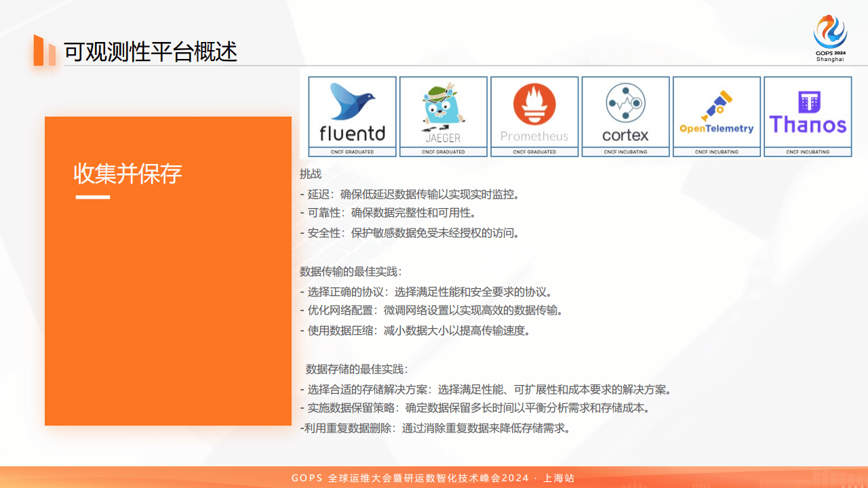868x488 pixels.
Task: Select the 利用重复数据删除 bullet line
Action: point(436,428)
